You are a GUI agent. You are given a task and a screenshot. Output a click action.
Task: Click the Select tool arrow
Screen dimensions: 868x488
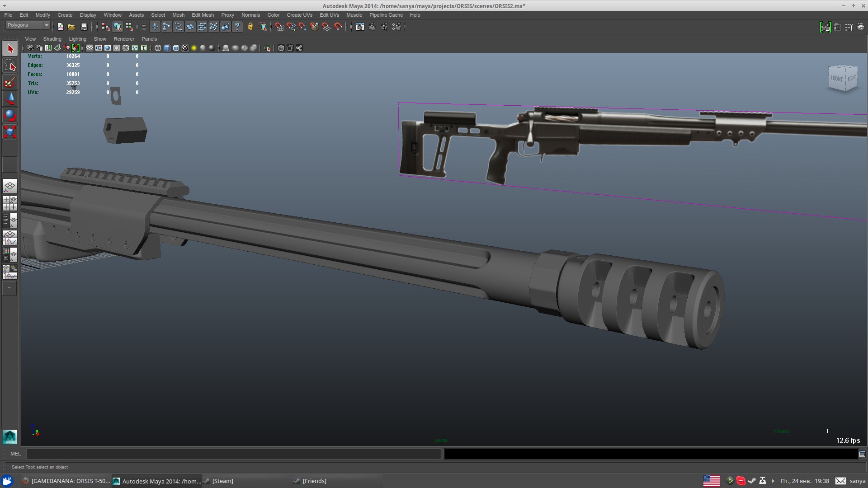pyautogui.click(x=10, y=49)
